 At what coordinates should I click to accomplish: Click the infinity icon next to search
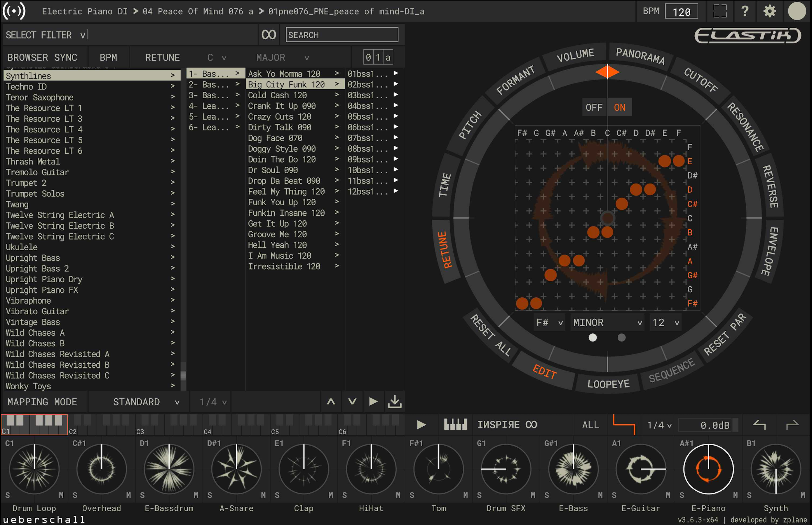[269, 35]
